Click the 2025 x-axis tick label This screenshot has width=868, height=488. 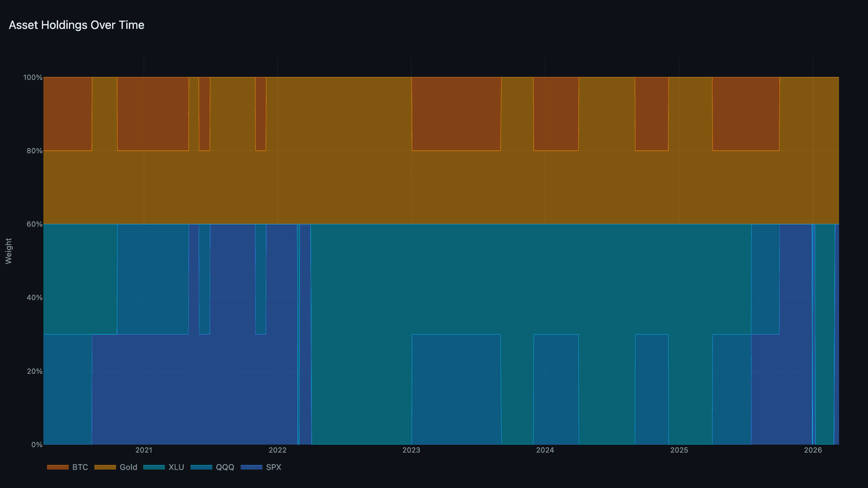679,450
